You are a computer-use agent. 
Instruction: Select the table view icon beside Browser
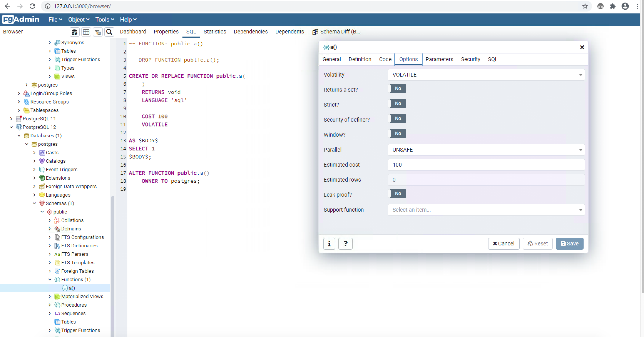(86, 32)
